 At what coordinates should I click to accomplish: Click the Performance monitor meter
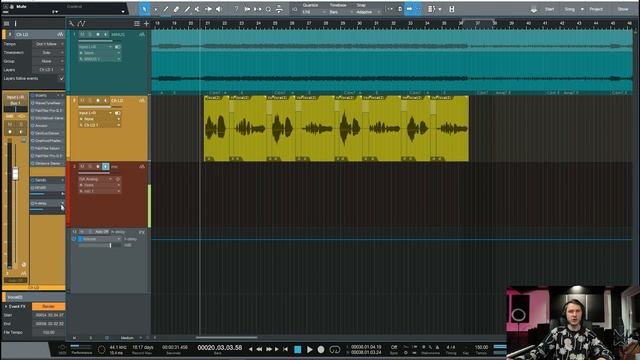81,348
